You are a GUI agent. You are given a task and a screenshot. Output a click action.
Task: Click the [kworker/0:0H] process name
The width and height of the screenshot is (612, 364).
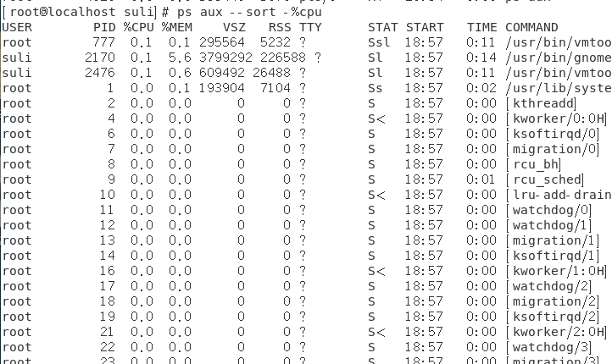556,119
